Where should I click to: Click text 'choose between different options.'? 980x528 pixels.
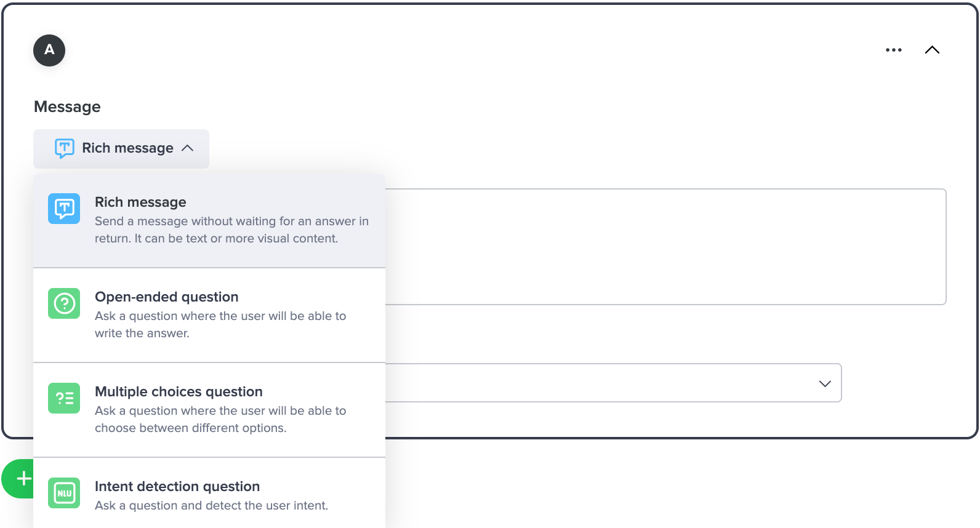pyautogui.click(x=190, y=428)
